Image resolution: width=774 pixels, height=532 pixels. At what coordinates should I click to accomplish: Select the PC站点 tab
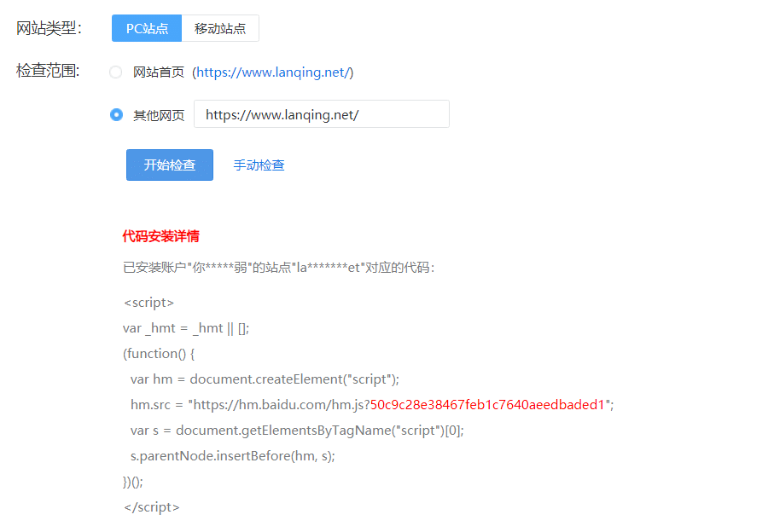[x=146, y=28]
